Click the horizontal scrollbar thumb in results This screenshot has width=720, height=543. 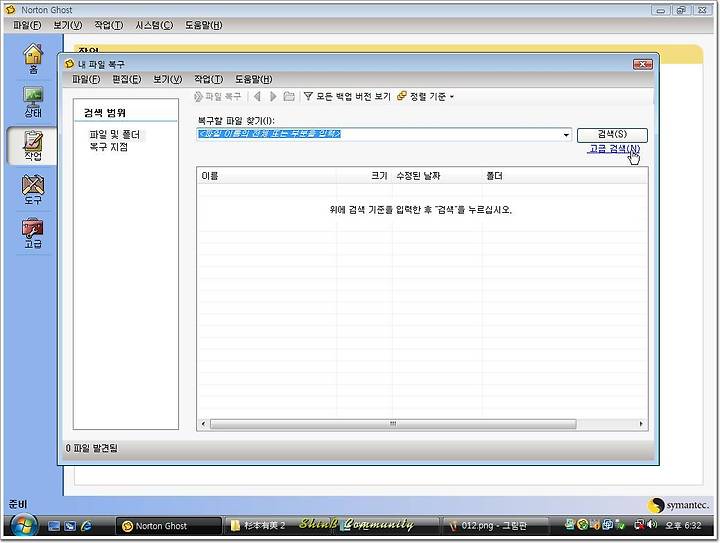393,424
